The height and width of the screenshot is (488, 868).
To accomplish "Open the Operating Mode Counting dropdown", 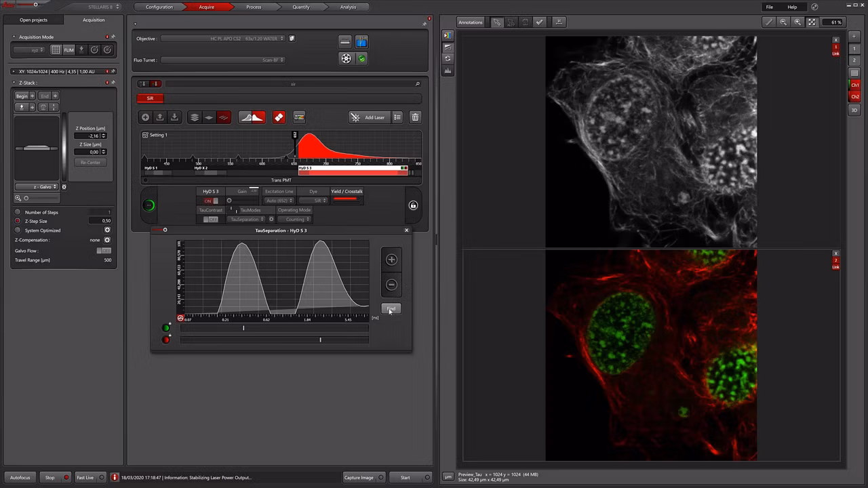I will 294,220.
